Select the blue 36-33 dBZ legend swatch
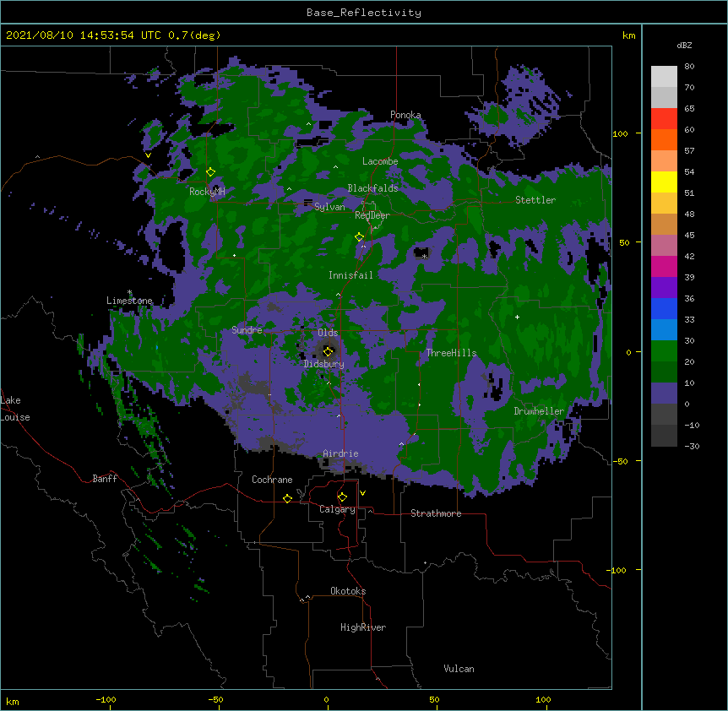Viewport: 728px width, 711px height. click(664, 308)
